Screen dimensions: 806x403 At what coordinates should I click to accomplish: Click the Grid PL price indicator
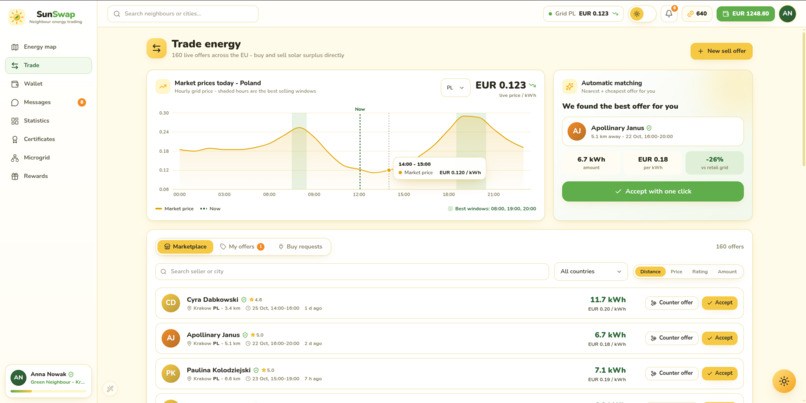point(583,14)
